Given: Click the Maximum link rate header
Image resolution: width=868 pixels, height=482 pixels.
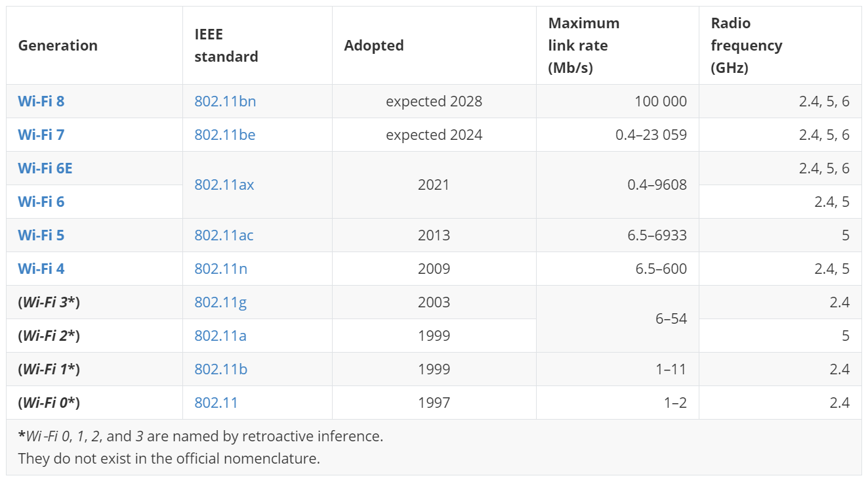Looking at the screenshot, I should (584, 46).
